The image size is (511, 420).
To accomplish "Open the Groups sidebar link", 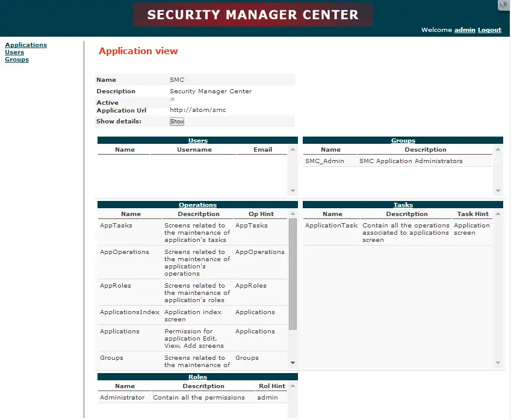I will pos(17,60).
